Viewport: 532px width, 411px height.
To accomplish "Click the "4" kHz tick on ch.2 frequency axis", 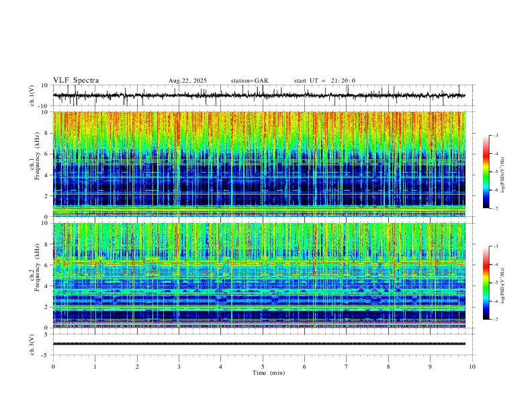I will click(x=46, y=286).
